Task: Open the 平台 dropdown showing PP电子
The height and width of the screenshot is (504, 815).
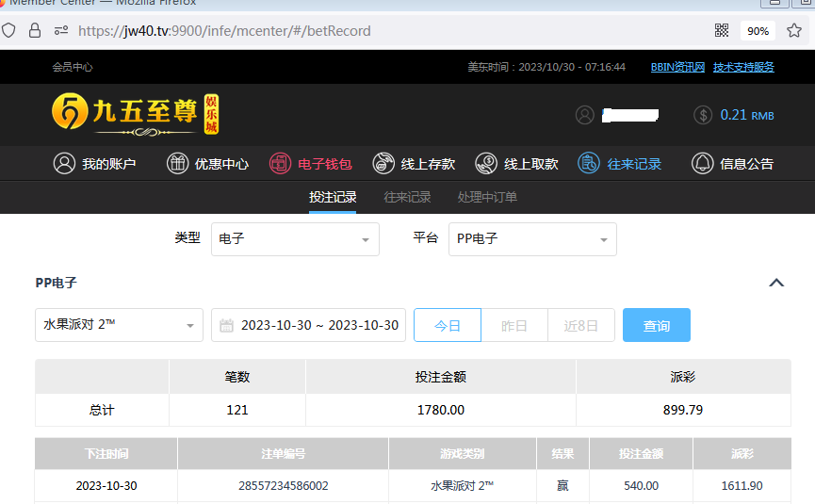Action: pyautogui.click(x=532, y=239)
